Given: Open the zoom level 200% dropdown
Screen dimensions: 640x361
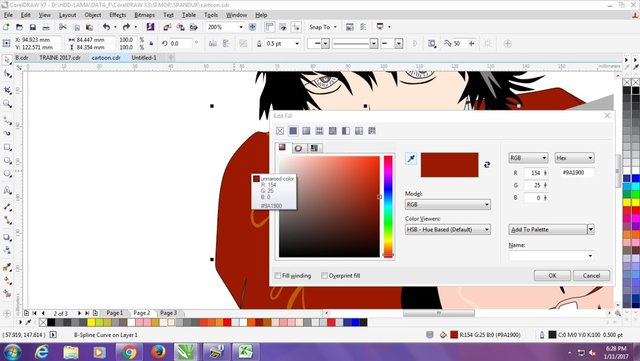Looking at the screenshot, I should [x=241, y=27].
